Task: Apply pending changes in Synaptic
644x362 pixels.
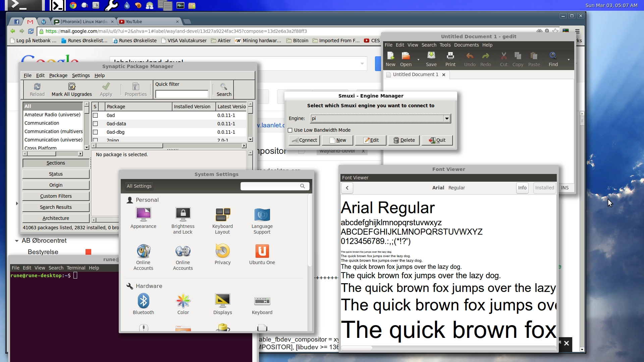Action: pos(106,89)
